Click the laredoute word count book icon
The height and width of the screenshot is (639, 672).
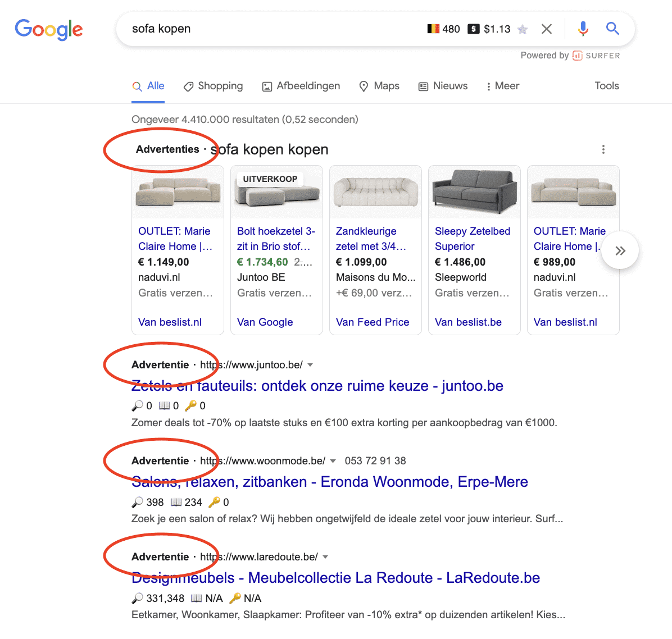196,598
